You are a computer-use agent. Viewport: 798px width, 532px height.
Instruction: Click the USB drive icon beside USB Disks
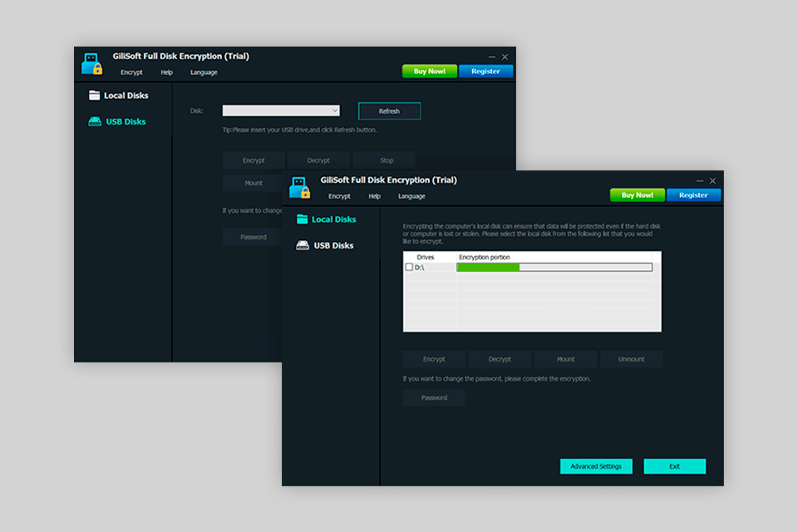coord(303,245)
